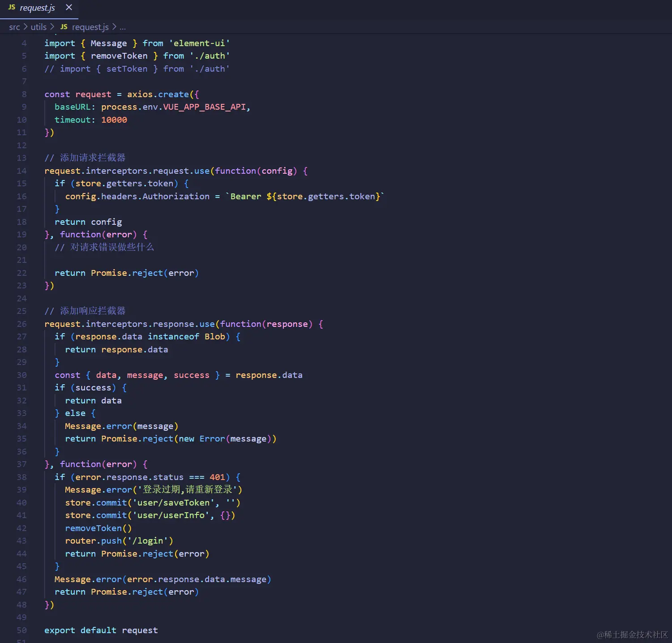Select line number 50 in the gutter

pos(21,630)
